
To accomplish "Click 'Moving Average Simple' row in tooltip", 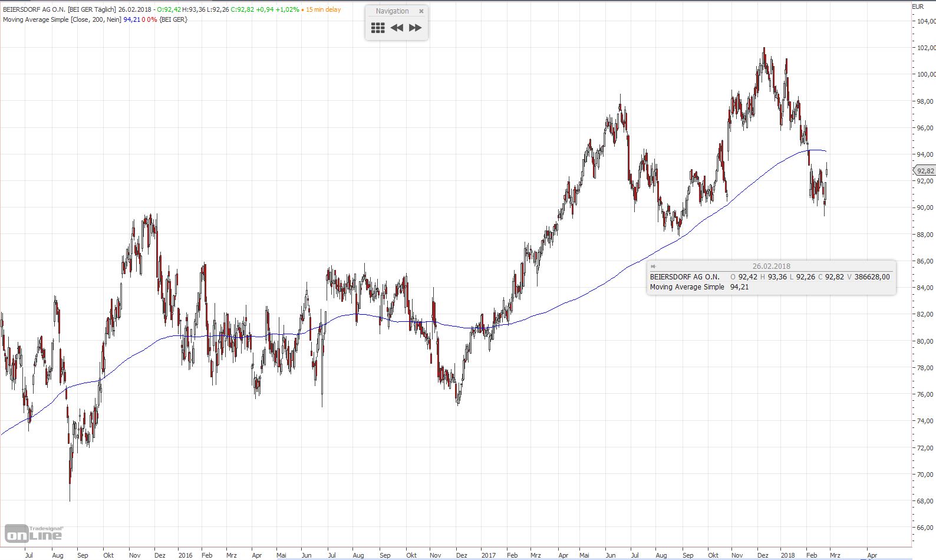I will tap(687, 287).
